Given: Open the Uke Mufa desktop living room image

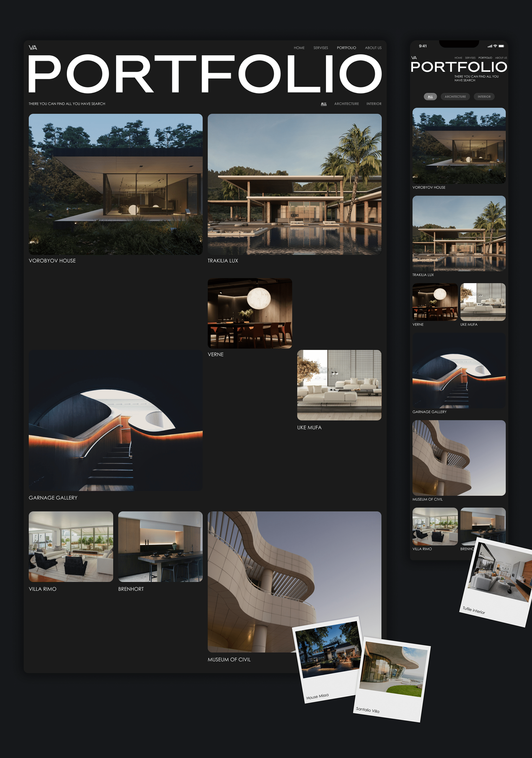Looking at the screenshot, I should tap(339, 385).
